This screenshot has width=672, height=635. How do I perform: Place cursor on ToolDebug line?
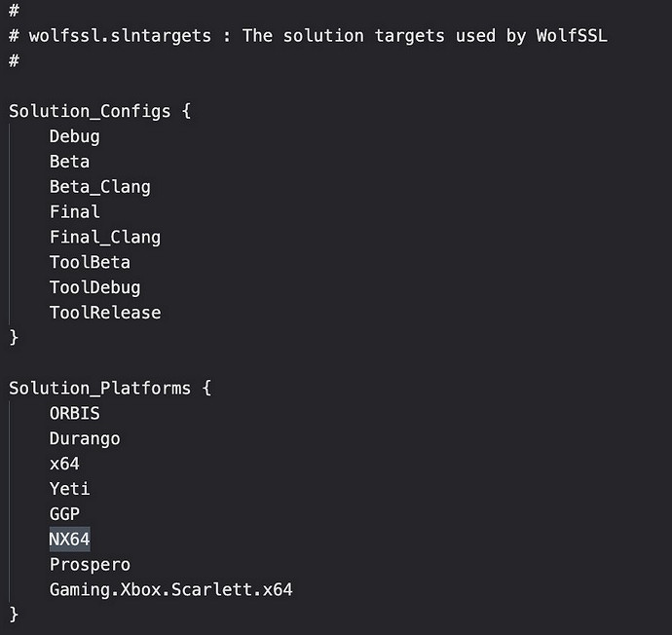(x=94, y=288)
